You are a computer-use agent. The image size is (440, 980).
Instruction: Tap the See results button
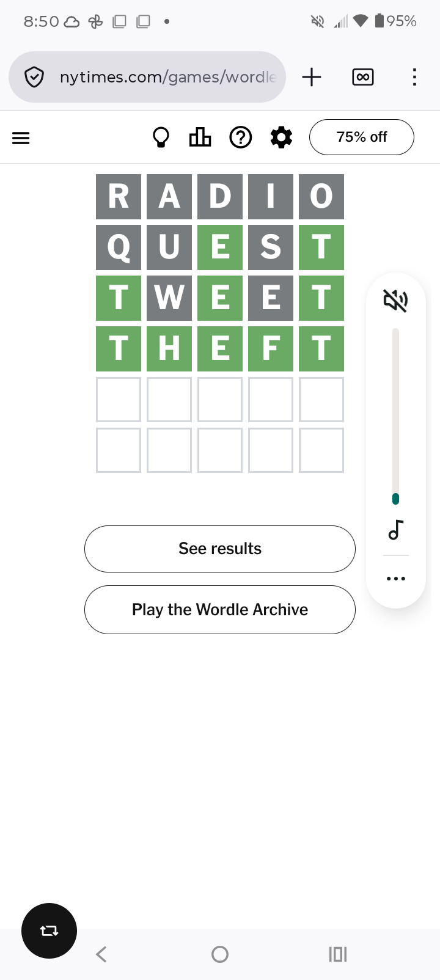(x=220, y=549)
